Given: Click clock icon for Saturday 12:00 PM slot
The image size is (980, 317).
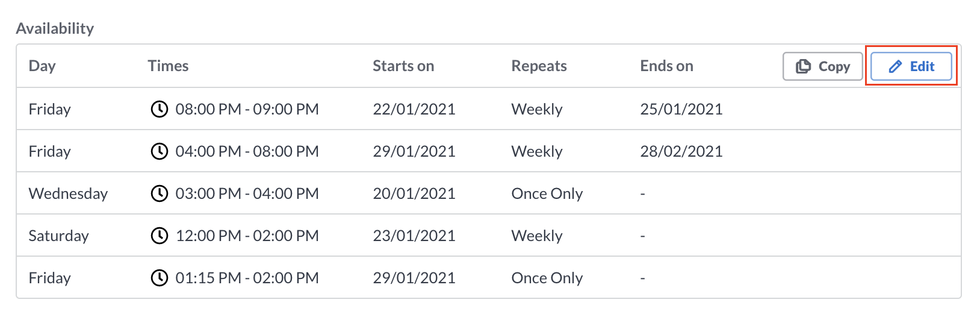Looking at the screenshot, I should (159, 236).
